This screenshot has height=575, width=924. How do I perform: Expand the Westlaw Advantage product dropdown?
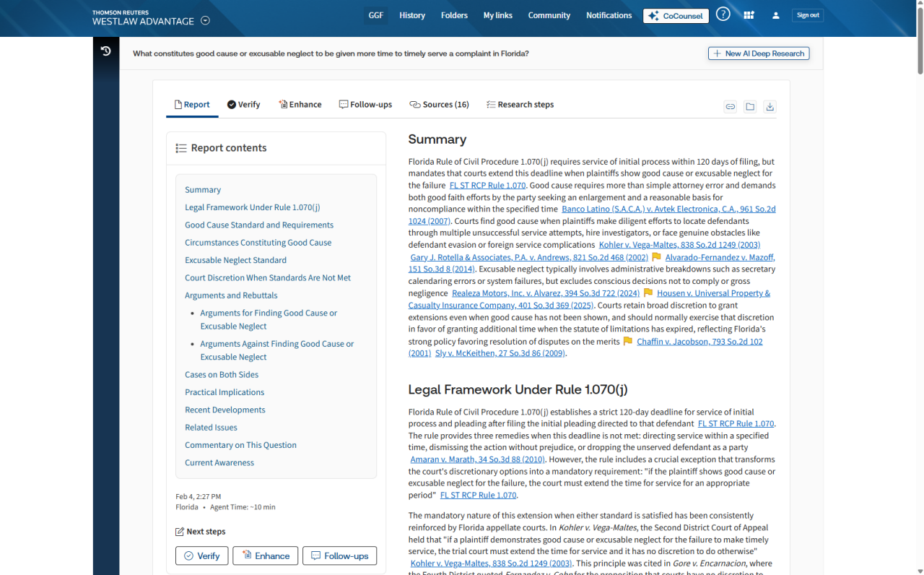205,21
